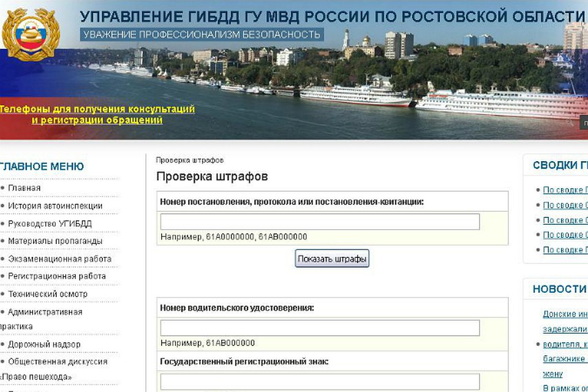588x392 pixels.
Task: Focus the Государственный регистрационный знак field
Action: click(320, 382)
